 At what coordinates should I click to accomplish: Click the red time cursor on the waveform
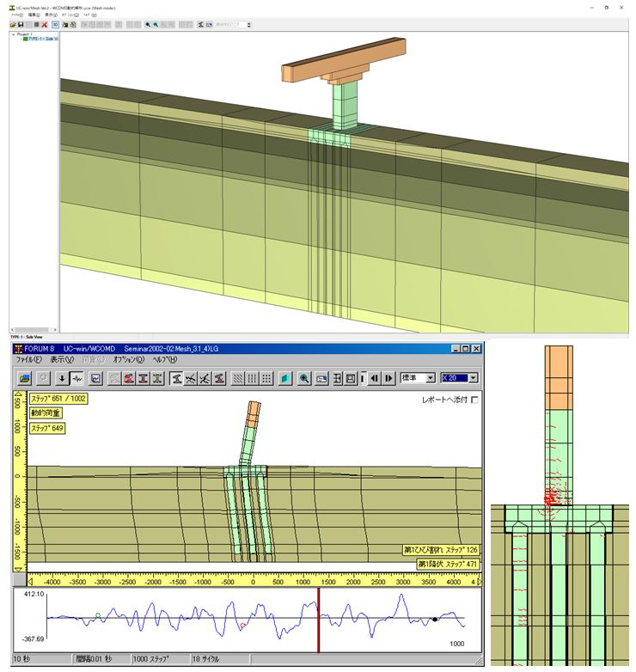(318, 620)
